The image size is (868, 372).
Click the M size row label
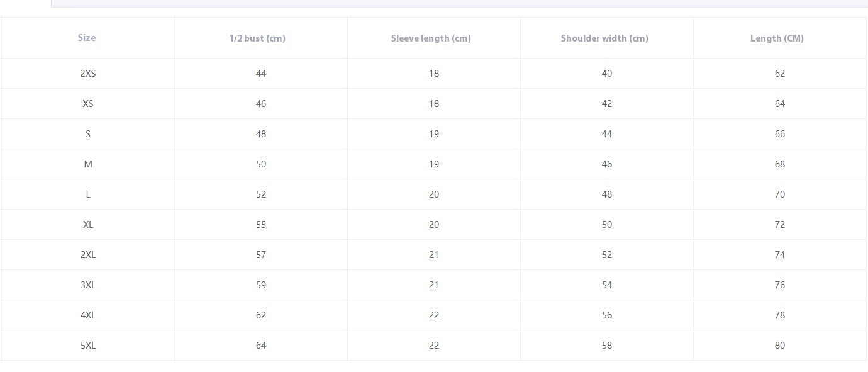(88, 164)
